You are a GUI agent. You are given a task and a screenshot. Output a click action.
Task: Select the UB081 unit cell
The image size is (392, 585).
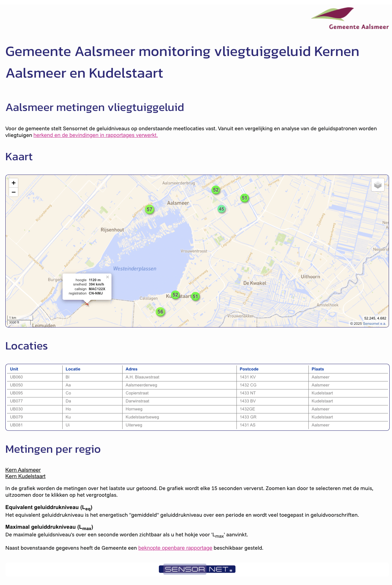(x=35, y=425)
